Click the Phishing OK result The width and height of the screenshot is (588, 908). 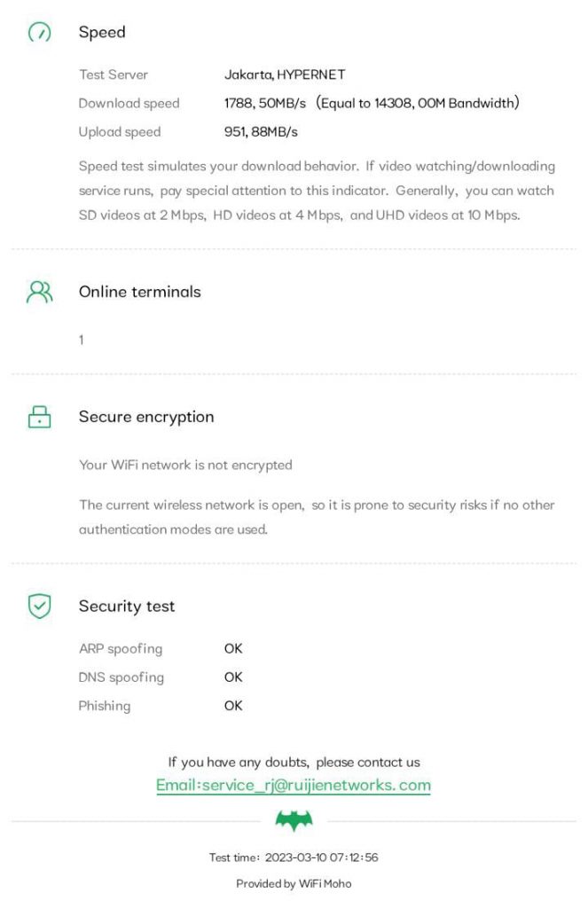(x=233, y=706)
